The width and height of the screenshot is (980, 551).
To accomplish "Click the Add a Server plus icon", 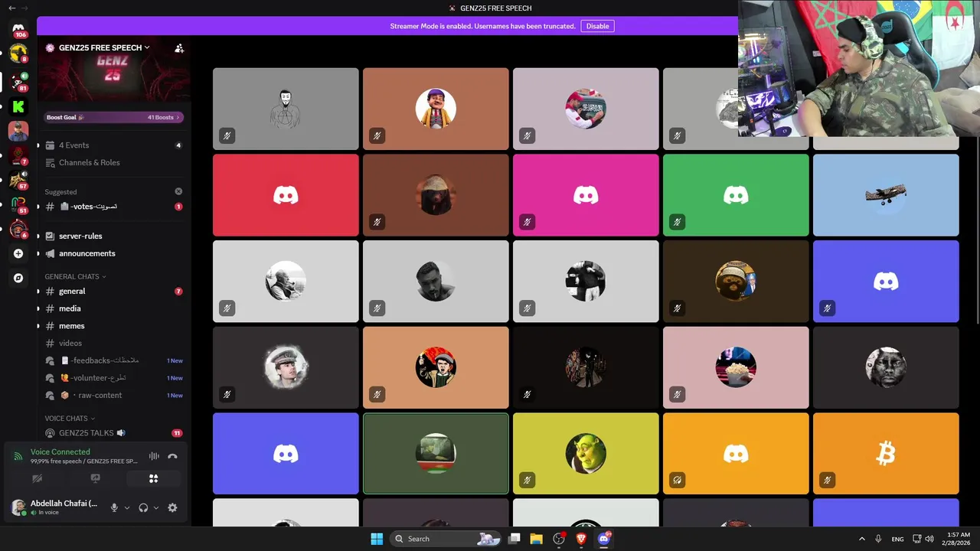I will pos(18,253).
